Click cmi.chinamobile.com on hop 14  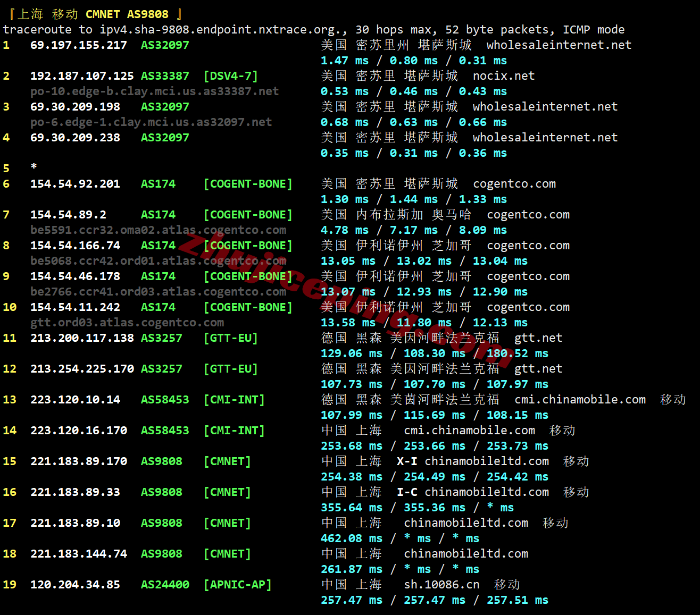[x=469, y=431]
